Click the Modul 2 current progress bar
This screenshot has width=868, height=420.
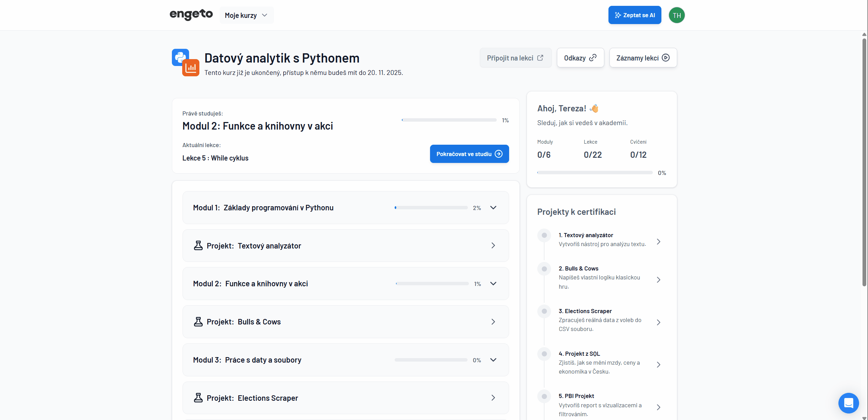pos(449,120)
